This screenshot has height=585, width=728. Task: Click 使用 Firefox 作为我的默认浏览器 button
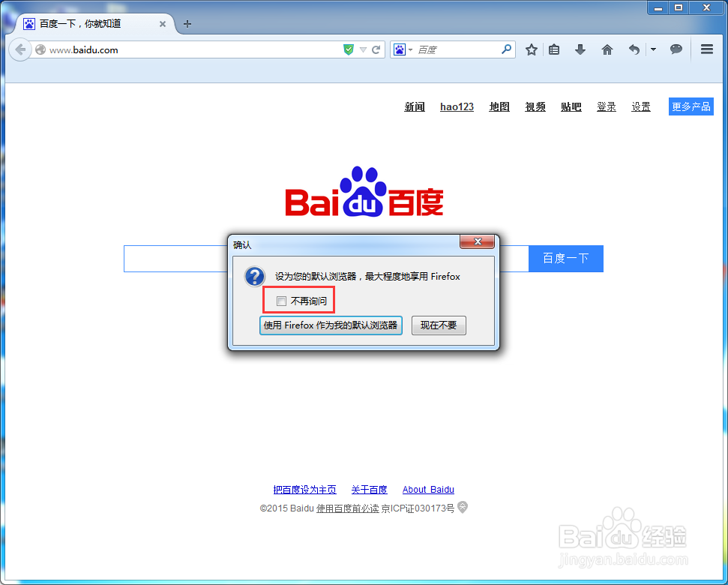[331, 325]
